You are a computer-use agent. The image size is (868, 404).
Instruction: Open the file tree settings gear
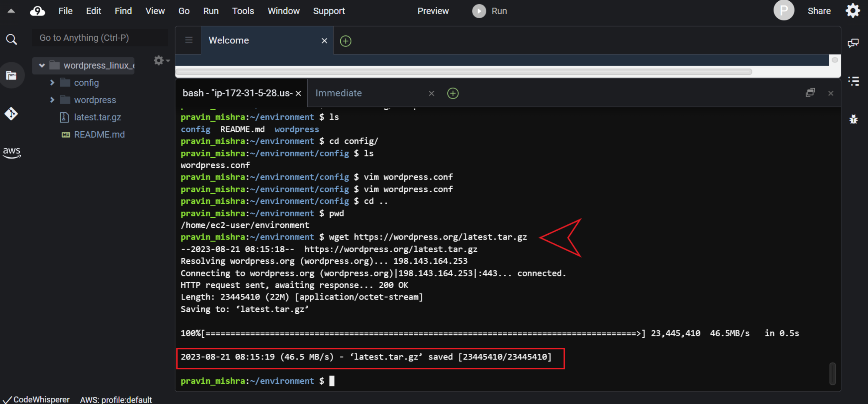[161, 61]
